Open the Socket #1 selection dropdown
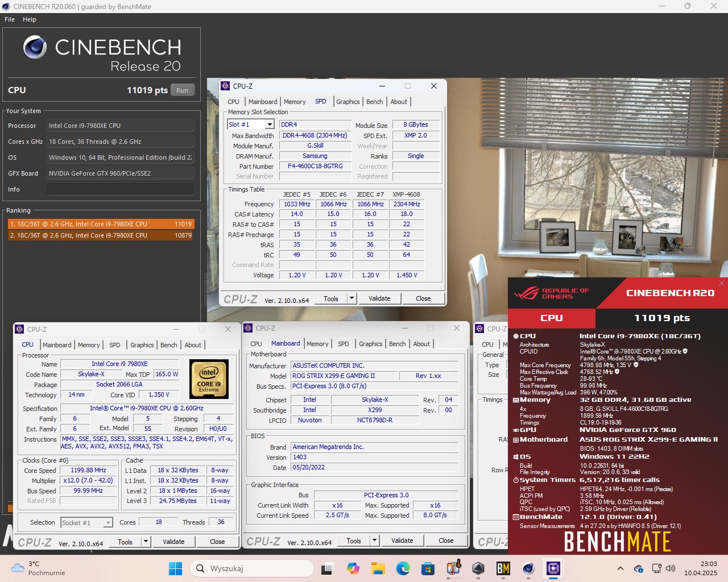 click(x=87, y=522)
